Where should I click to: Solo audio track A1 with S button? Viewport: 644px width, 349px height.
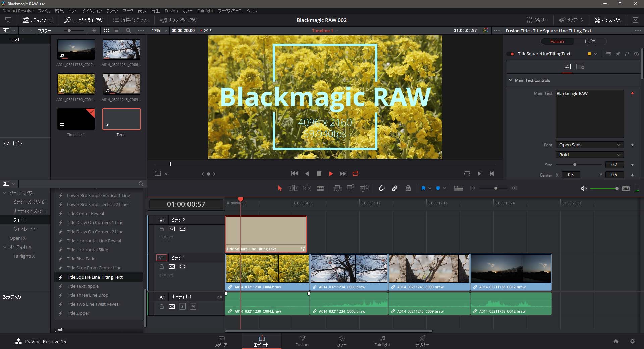click(182, 306)
